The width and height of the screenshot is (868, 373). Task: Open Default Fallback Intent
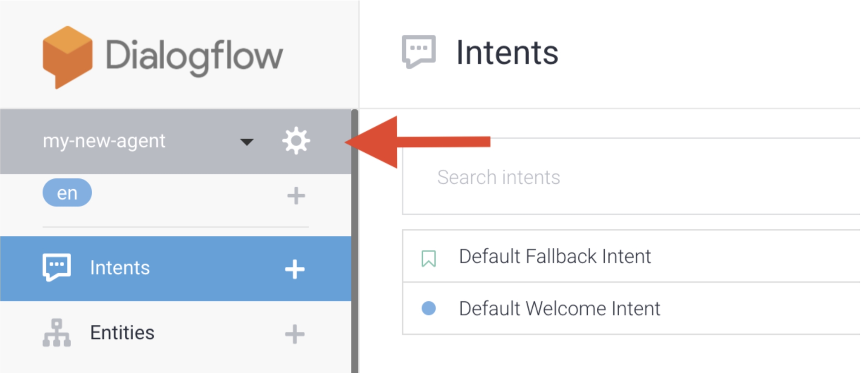point(555,256)
